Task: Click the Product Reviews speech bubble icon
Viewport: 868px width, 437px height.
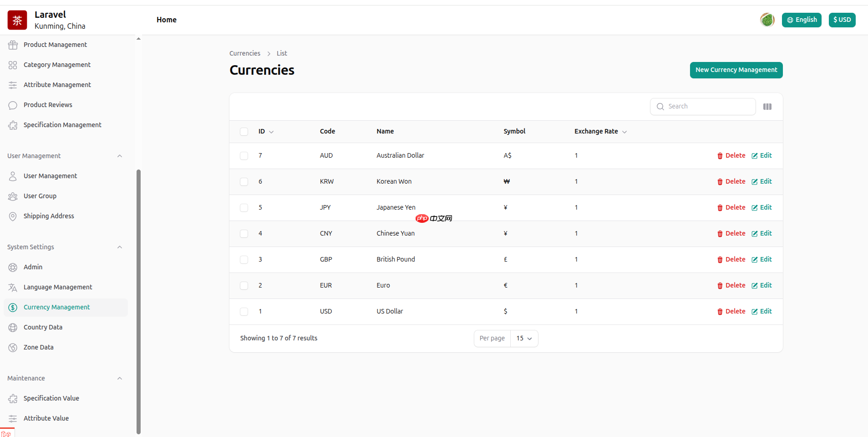Action: [13, 105]
